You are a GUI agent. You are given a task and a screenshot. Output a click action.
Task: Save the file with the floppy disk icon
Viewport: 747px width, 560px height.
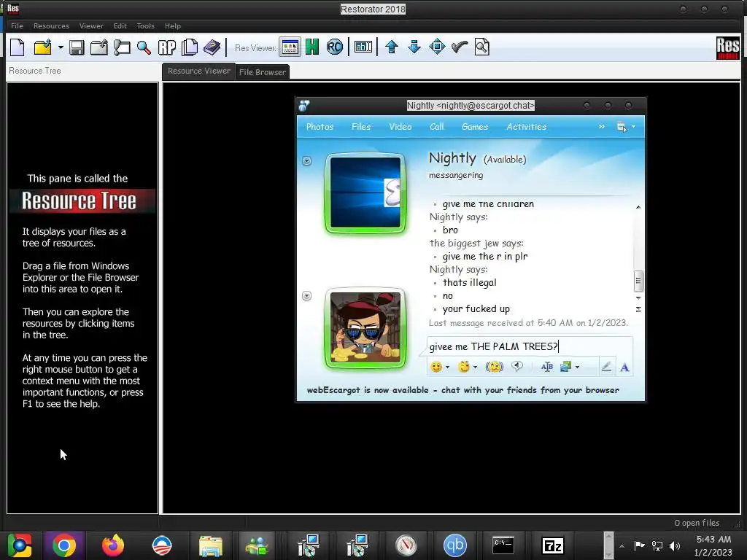click(x=77, y=47)
